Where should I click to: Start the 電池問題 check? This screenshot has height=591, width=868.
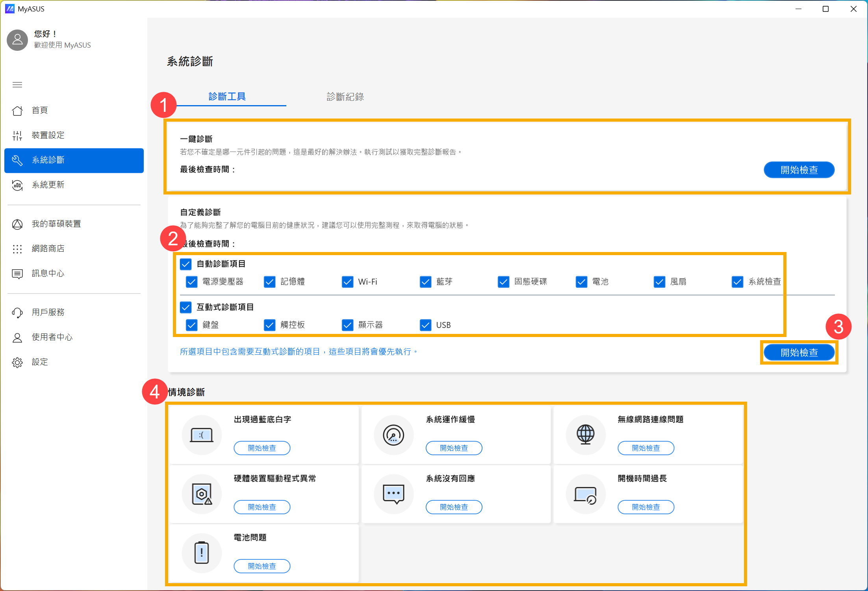tap(262, 566)
